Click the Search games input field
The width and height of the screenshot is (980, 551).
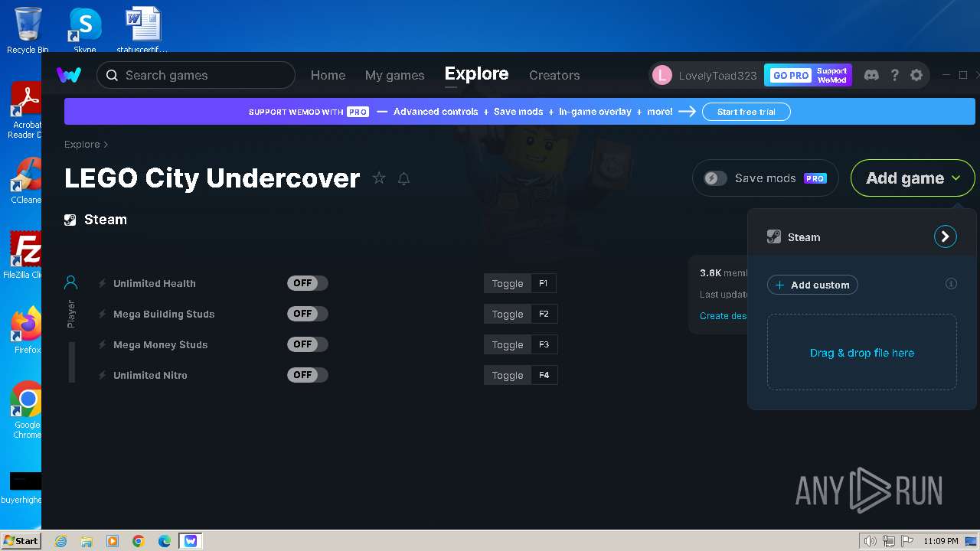pos(196,75)
